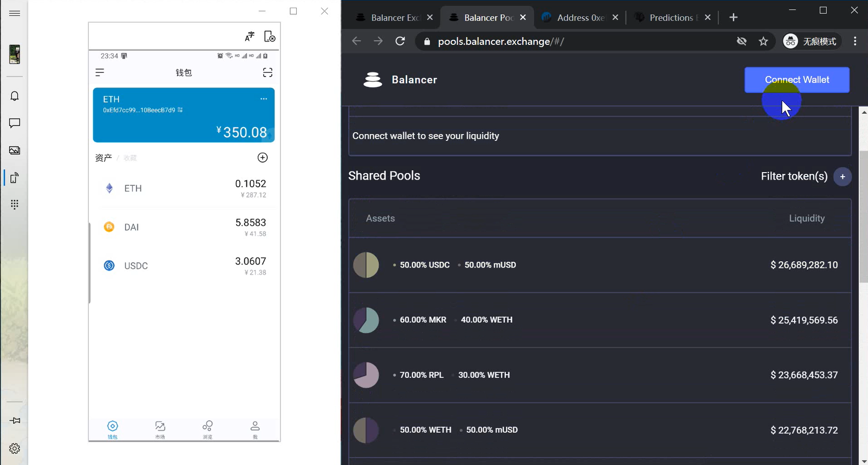Select the 市场 market bottom tab
The width and height of the screenshot is (868, 465).
(160, 430)
